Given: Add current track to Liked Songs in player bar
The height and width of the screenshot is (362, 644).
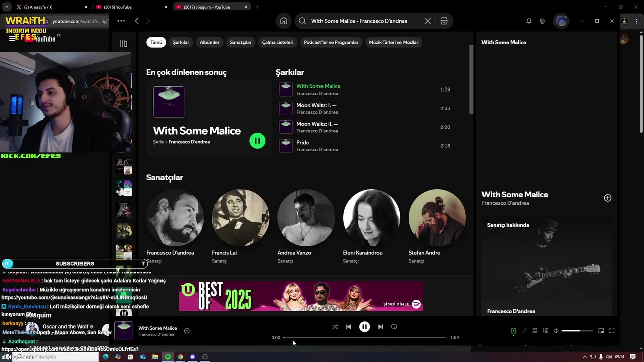Looking at the screenshot, I should click(187, 331).
